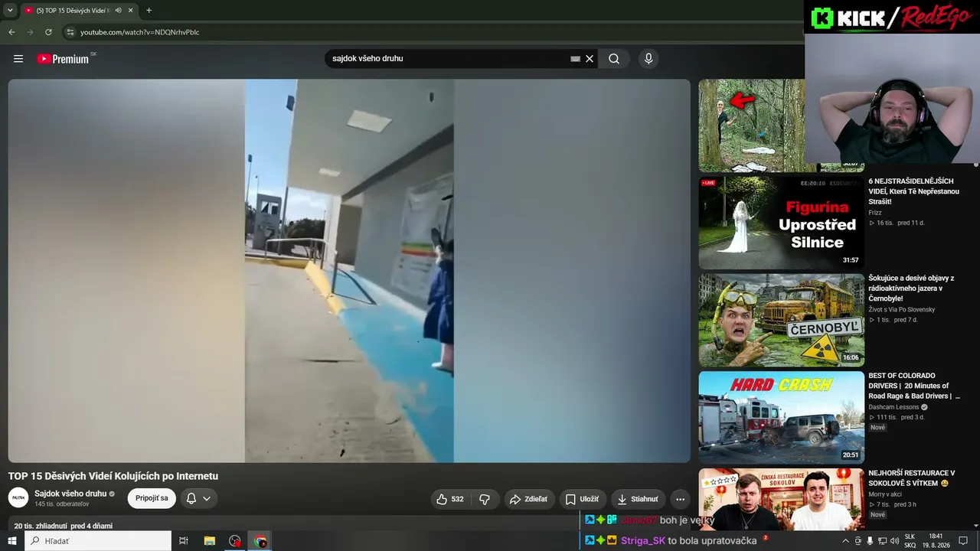Focus the browser address bar URL
This screenshot has width=980, height=551.
140,32
